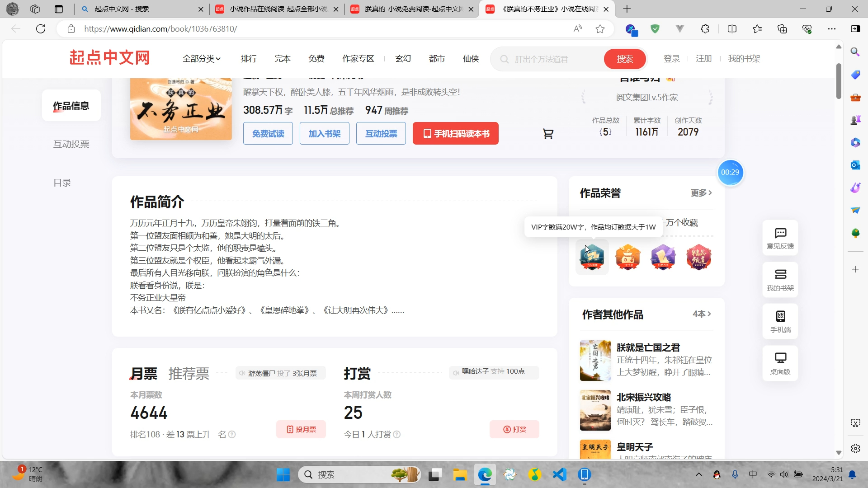Click 互动投票 button near cover

click(381, 133)
